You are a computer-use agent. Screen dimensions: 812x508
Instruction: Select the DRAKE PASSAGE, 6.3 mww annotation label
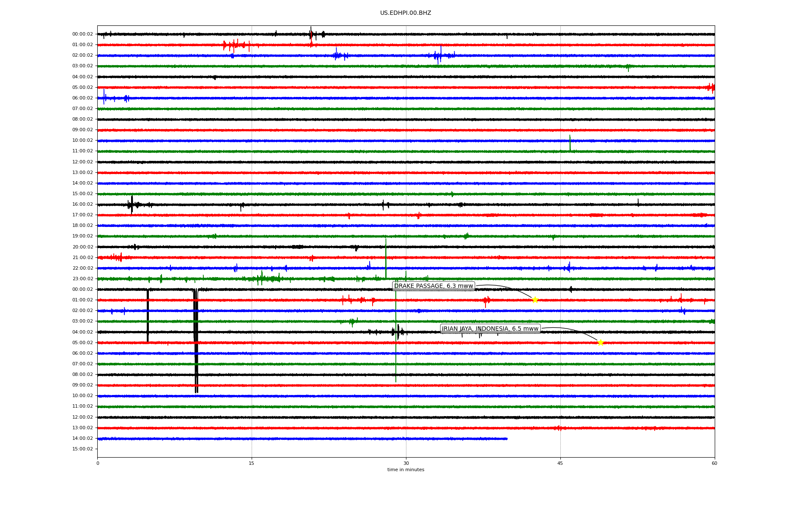[x=433, y=286]
